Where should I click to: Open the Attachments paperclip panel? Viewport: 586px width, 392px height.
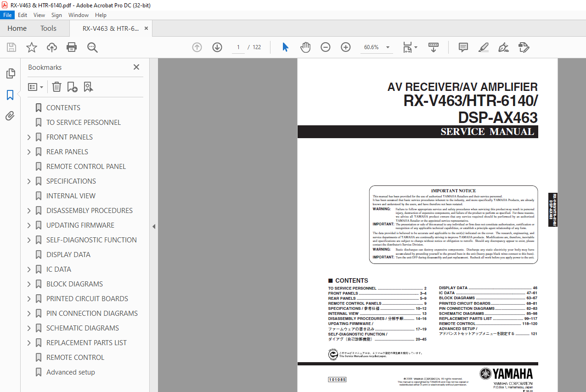pos(10,116)
